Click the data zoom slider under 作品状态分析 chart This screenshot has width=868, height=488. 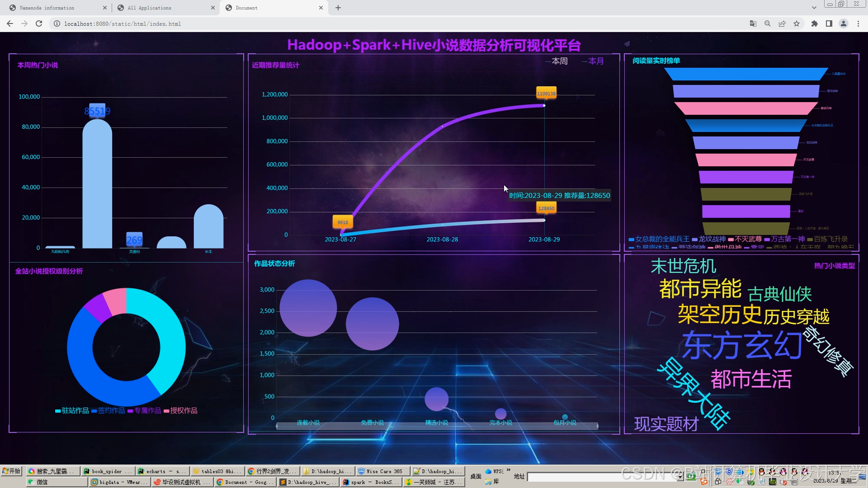point(437,426)
